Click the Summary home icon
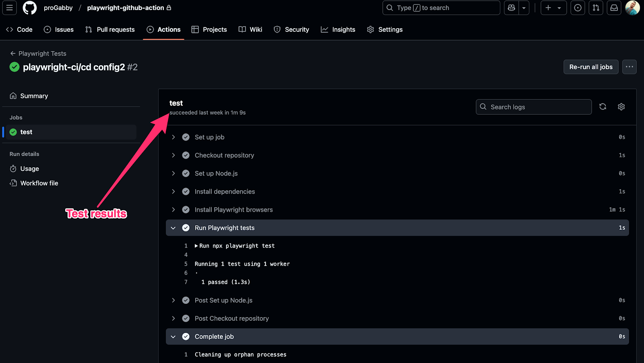 click(13, 96)
